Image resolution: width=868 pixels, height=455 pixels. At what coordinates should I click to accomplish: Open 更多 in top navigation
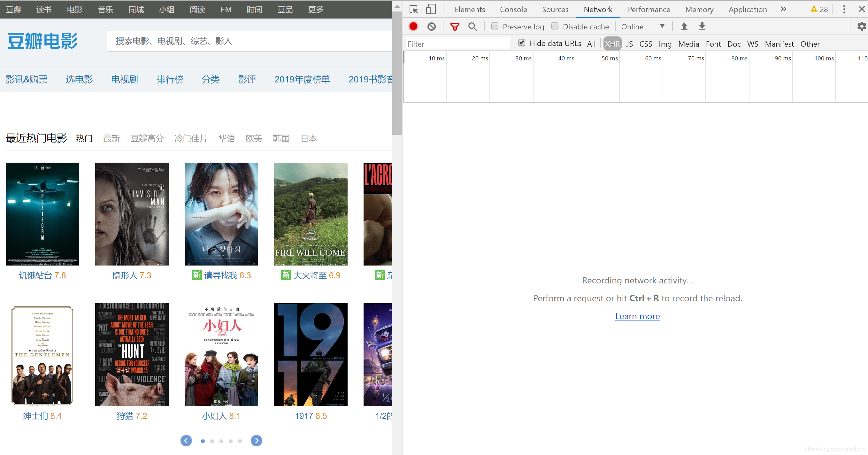coord(315,9)
